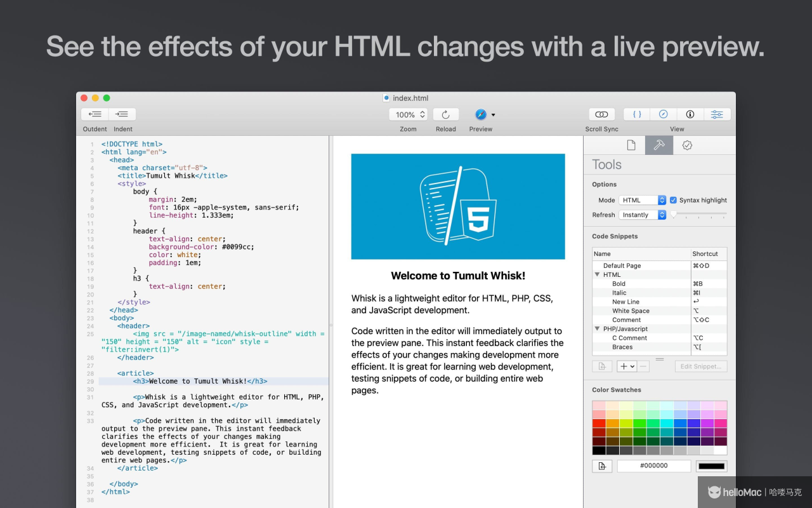Click the h3 Welcome line in editor
Screen dimensions: 812x508
pos(200,381)
